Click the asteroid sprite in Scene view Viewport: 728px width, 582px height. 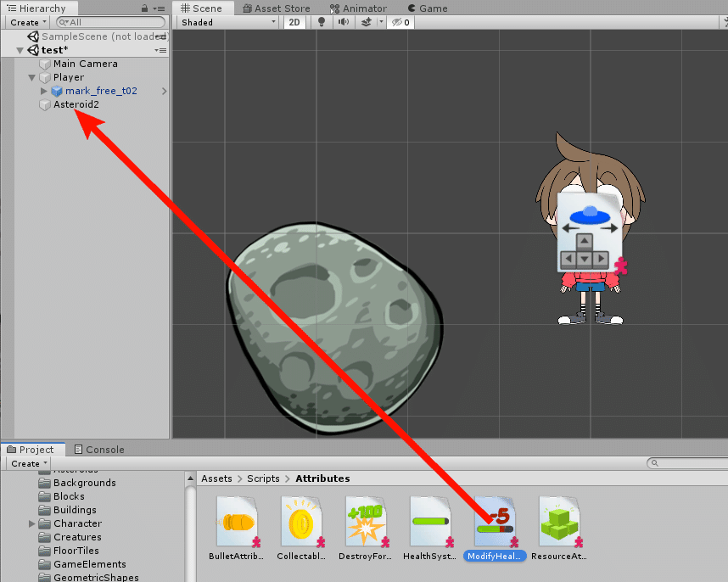pos(334,328)
